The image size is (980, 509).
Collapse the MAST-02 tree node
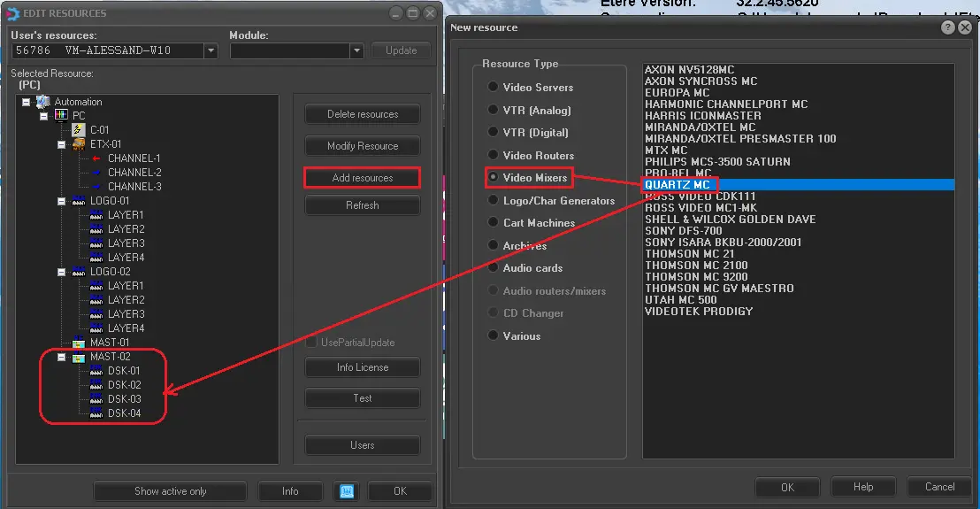pyautogui.click(x=62, y=357)
